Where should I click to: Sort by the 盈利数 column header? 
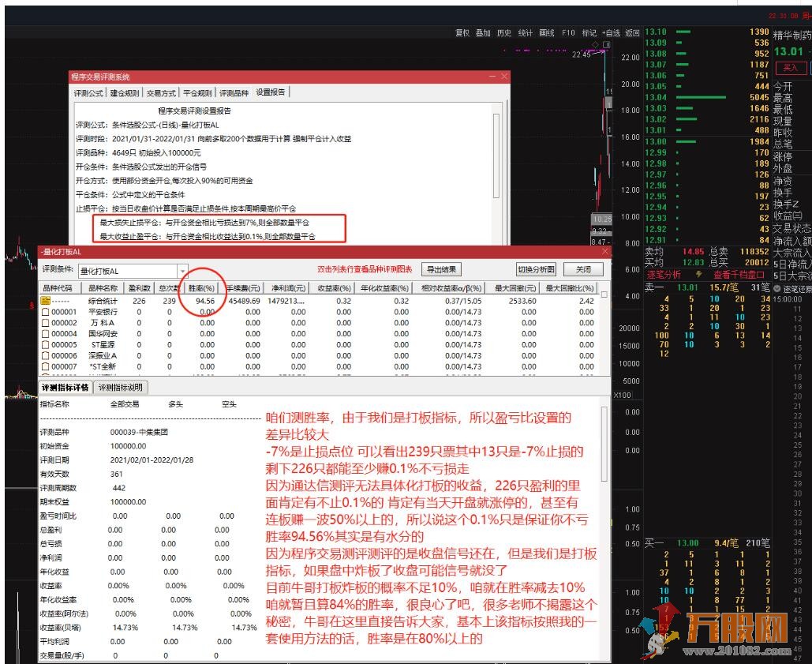[x=140, y=288]
